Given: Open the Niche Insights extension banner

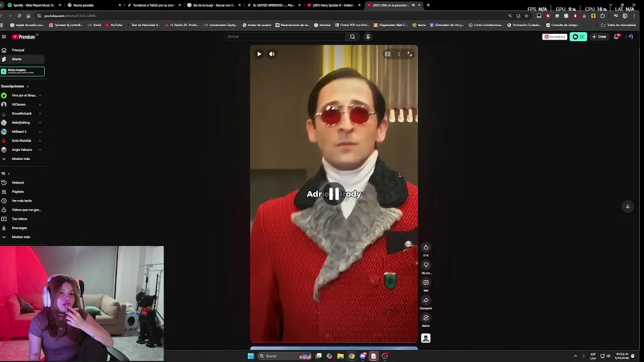Looking at the screenshot, I should point(22,71).
